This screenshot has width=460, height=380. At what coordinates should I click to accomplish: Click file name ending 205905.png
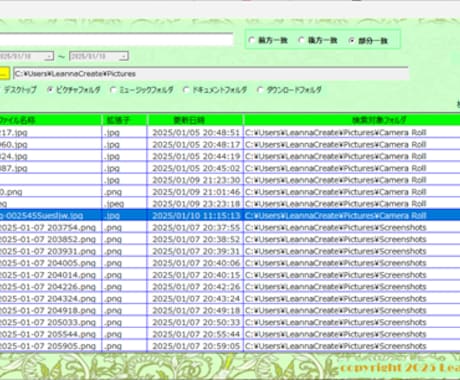click(x=48, y=346)
